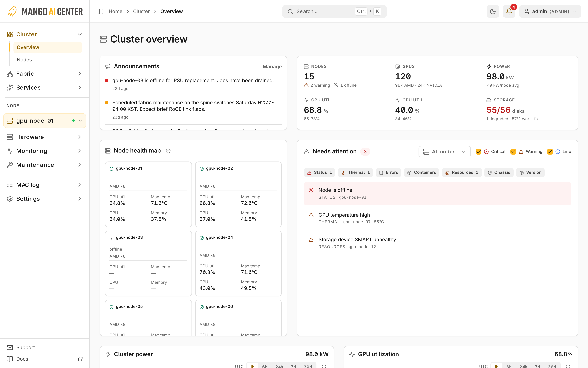Filter by Resources category tab
The height and width of the screenshot is (368, 588).
[x=462, y=173]
